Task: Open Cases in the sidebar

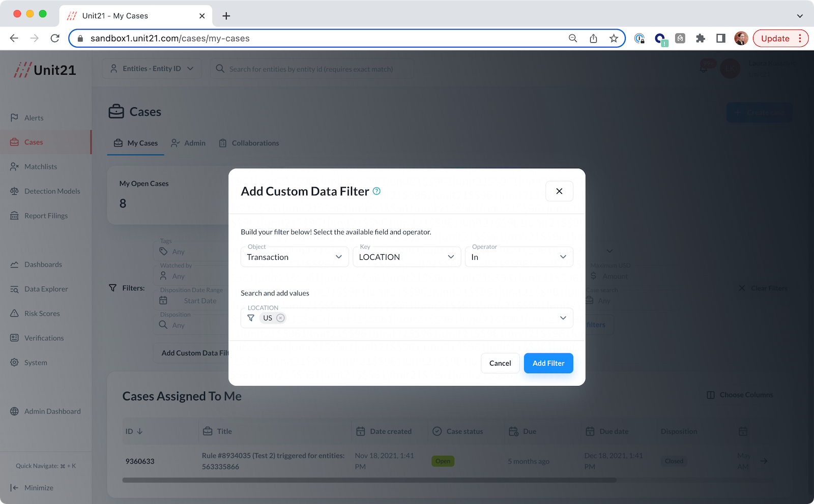Action: click(46, 142)
